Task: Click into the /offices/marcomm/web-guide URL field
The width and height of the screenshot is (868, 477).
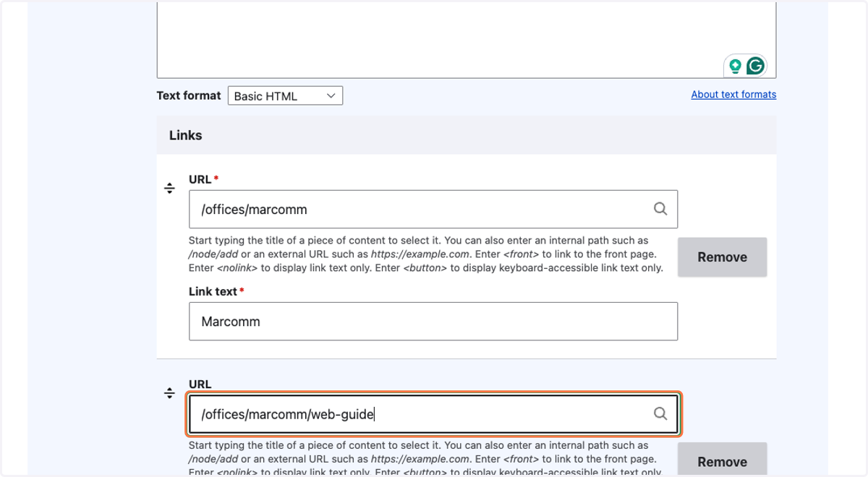Action: (x=433, y=414)
